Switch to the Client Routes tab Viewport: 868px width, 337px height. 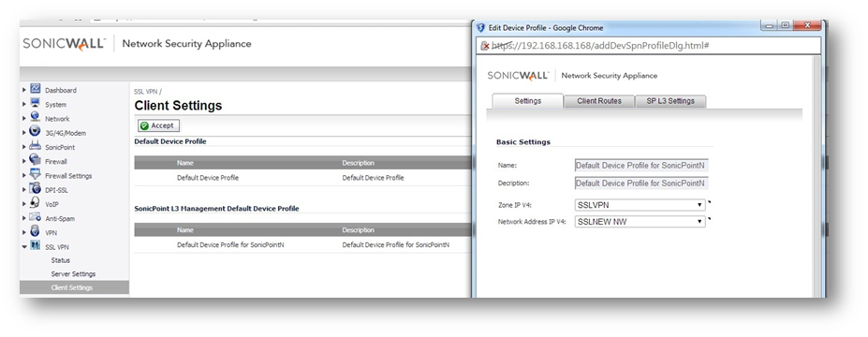point(599,101)
